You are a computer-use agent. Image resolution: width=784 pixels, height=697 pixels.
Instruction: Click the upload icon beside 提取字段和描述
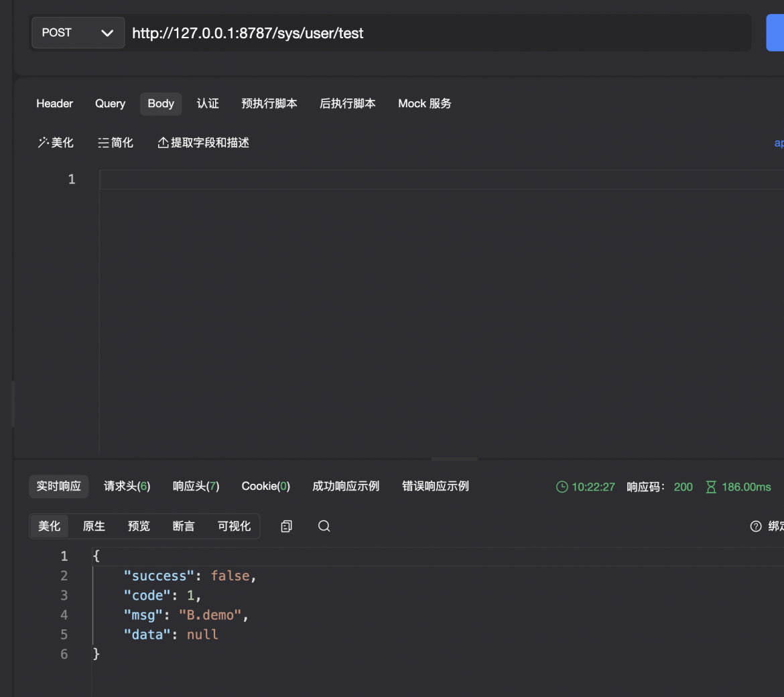[x=163, y=143]
